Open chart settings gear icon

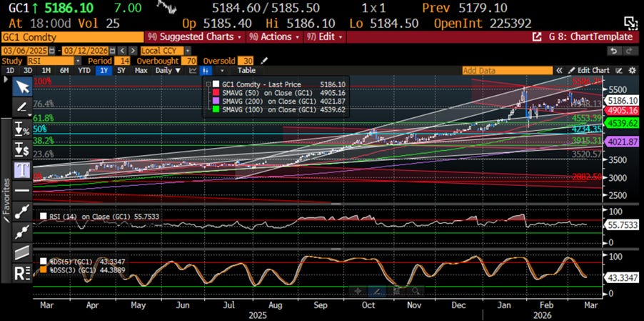632,71
